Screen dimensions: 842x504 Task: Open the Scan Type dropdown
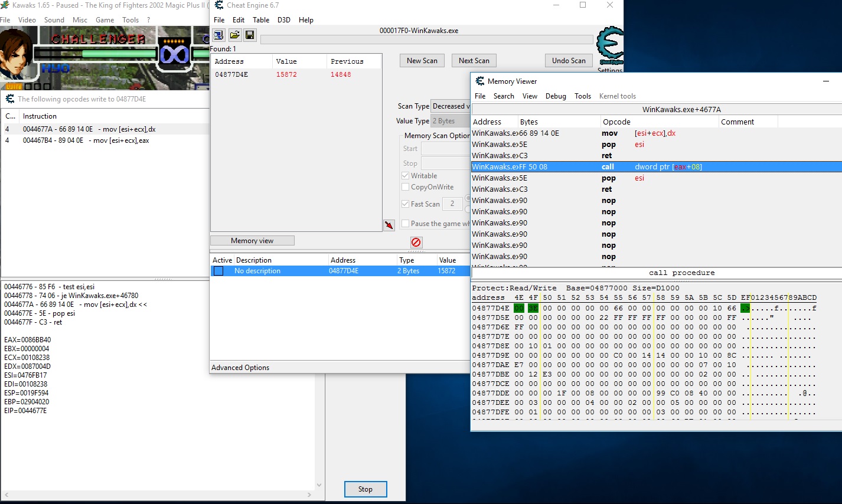[451, 106]
